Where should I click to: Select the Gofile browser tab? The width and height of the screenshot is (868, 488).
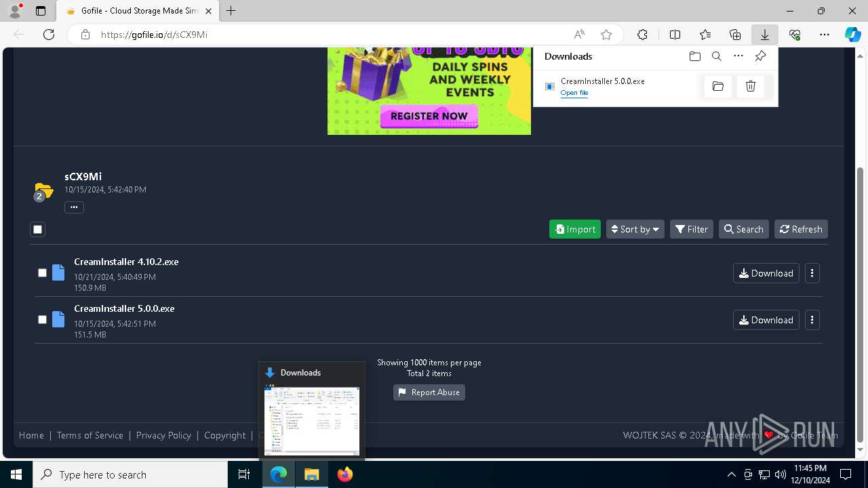tap(138, 11)
